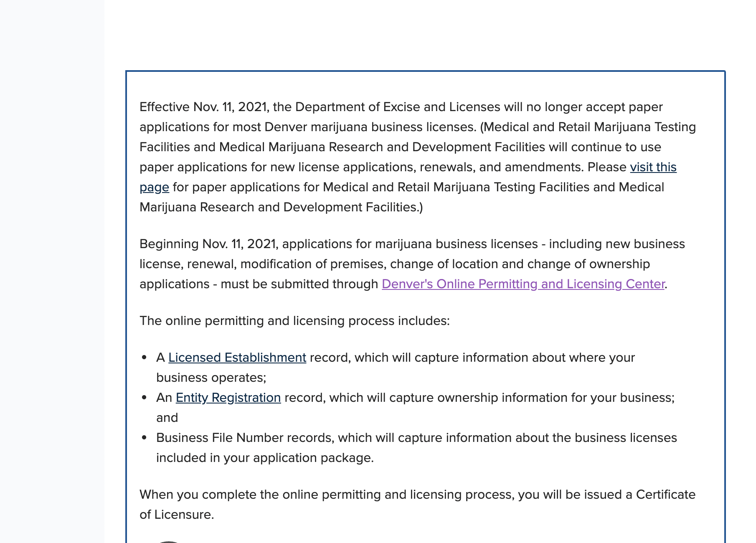Open the "visit this page" link

(653, 167)
